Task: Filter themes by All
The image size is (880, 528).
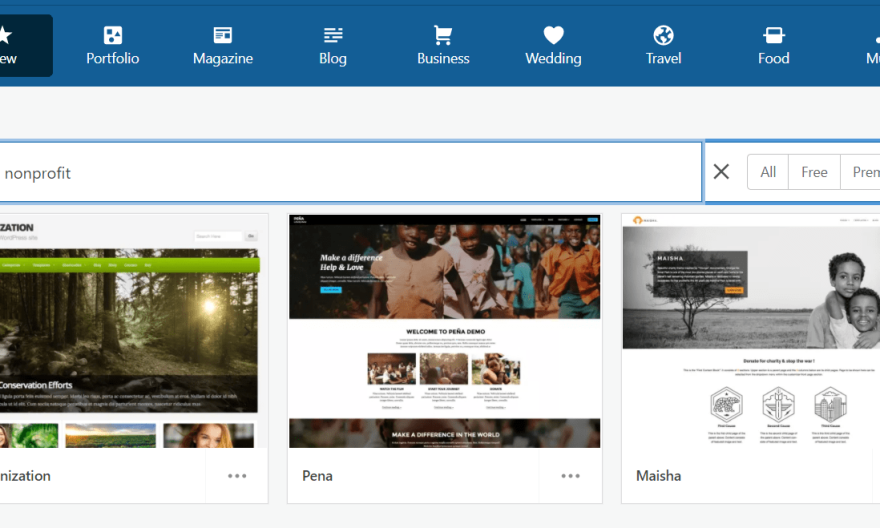Action: [x=768, y=172]
